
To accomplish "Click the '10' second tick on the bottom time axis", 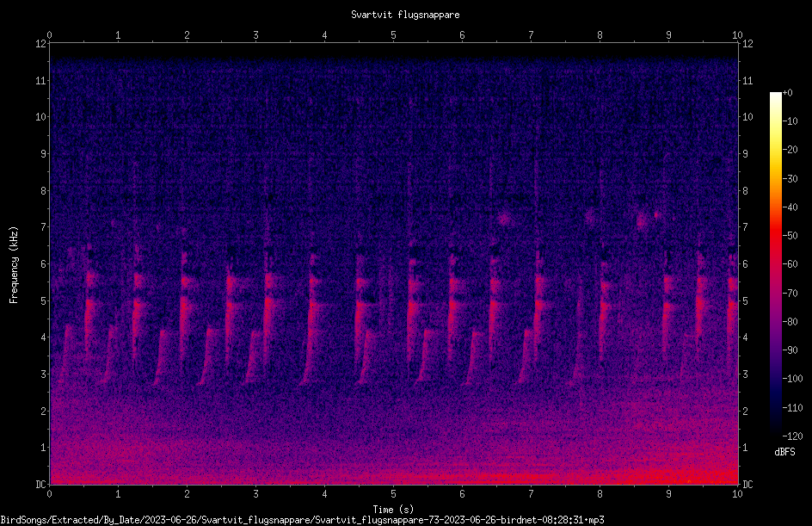I will point(737,494).
